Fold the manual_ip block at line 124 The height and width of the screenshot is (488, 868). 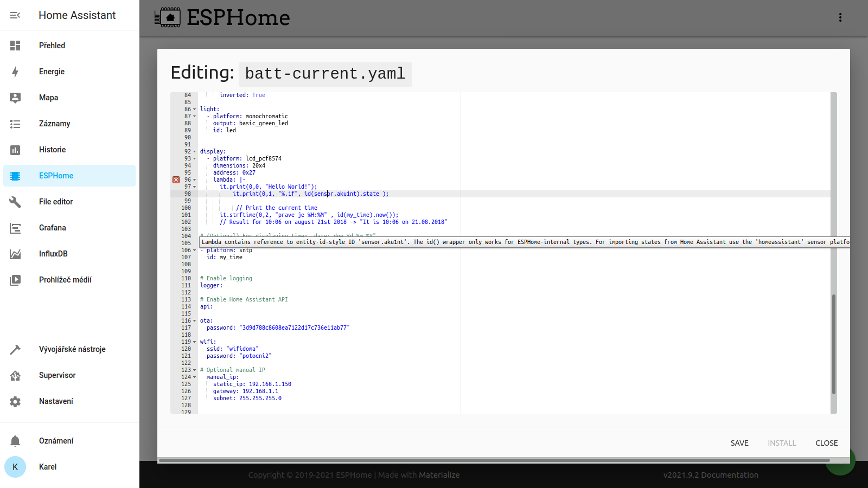195,377
